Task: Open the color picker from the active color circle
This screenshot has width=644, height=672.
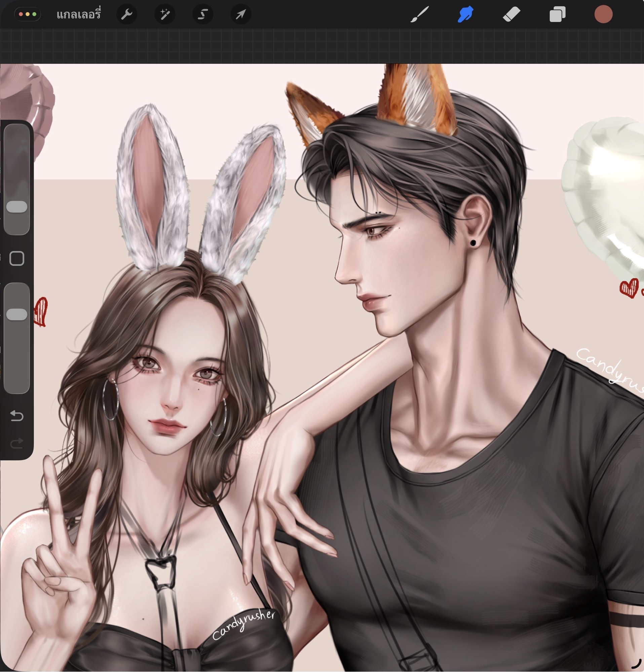Action: point(603,14)
